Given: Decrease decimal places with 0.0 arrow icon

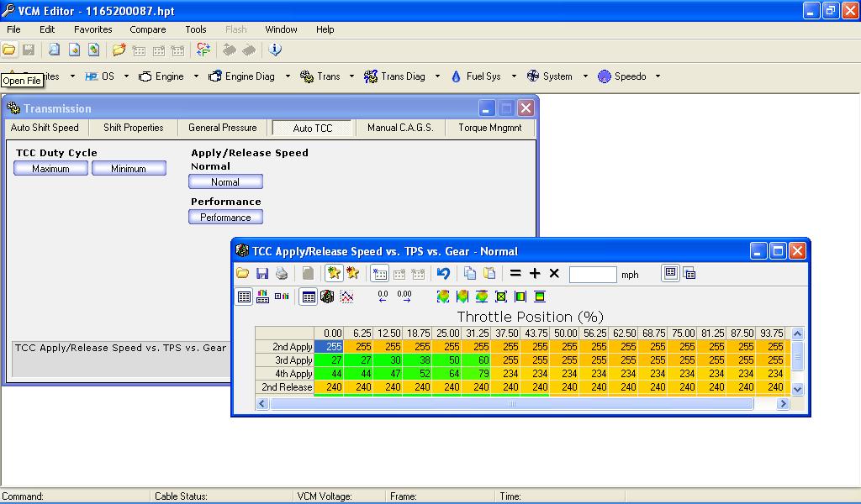Looking at the screenshot, I should [383, 297].
